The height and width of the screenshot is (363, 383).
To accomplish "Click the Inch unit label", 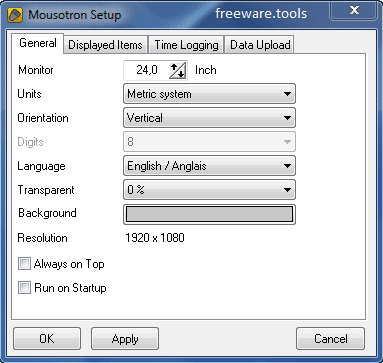I will pos(206,70).
